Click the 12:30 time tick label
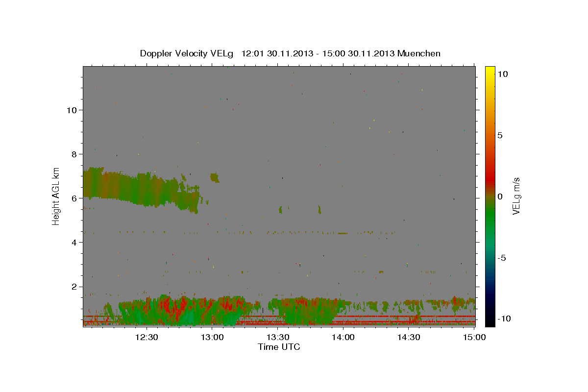 [x=146, y=337]
